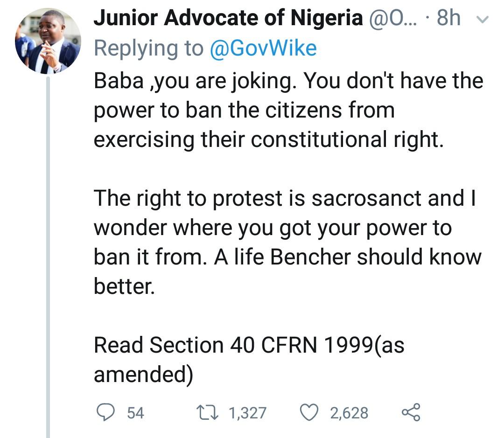Screen dimensions: 504x438
Task: Click the 'exercising their constitutional right' line
Action: [268, 140]
